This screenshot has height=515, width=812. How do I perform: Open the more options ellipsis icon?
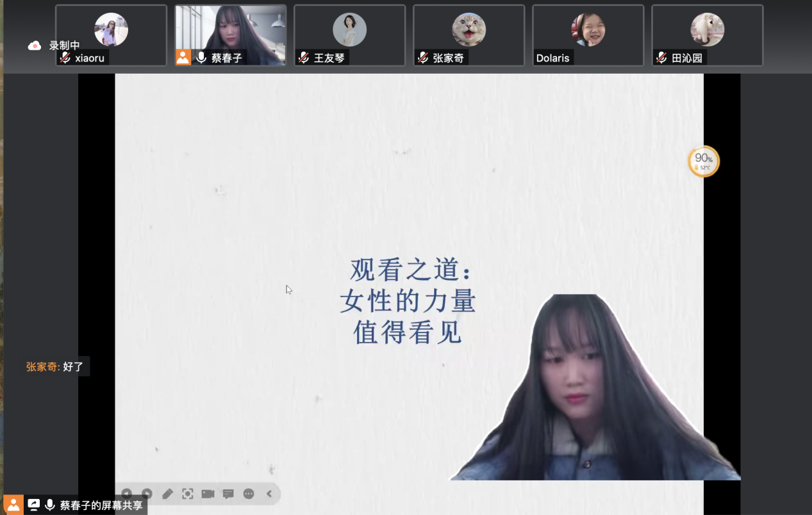249,494
